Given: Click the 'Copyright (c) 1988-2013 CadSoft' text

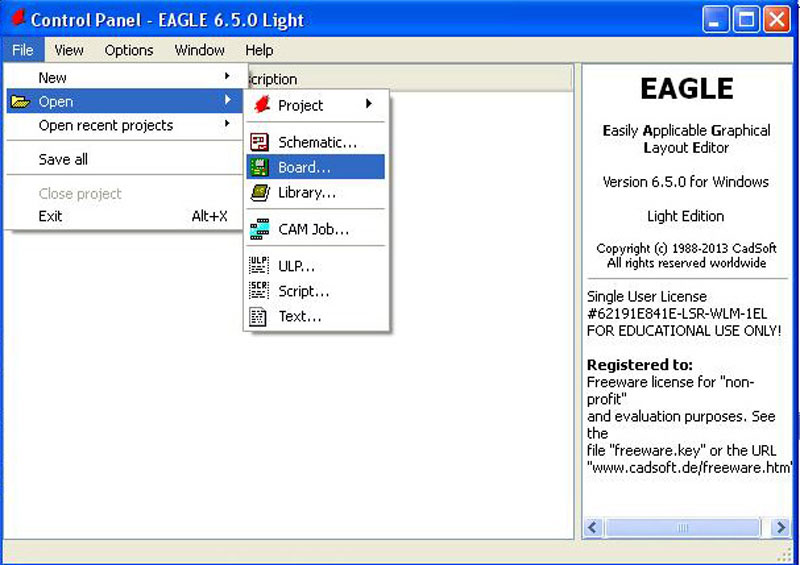Looking at the screenshot, I should (686, 249).
